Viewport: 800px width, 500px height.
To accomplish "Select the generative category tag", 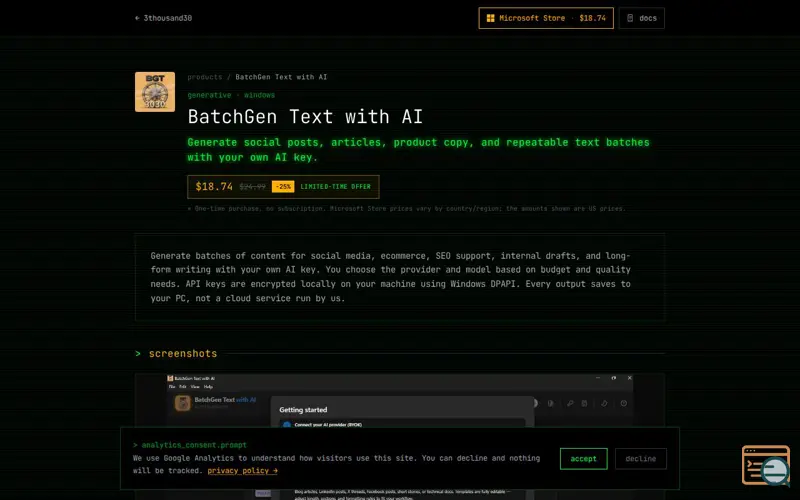I will [x=209, y=95].
